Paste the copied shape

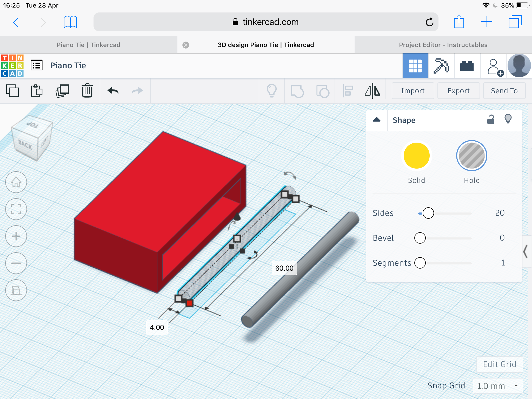37,91
